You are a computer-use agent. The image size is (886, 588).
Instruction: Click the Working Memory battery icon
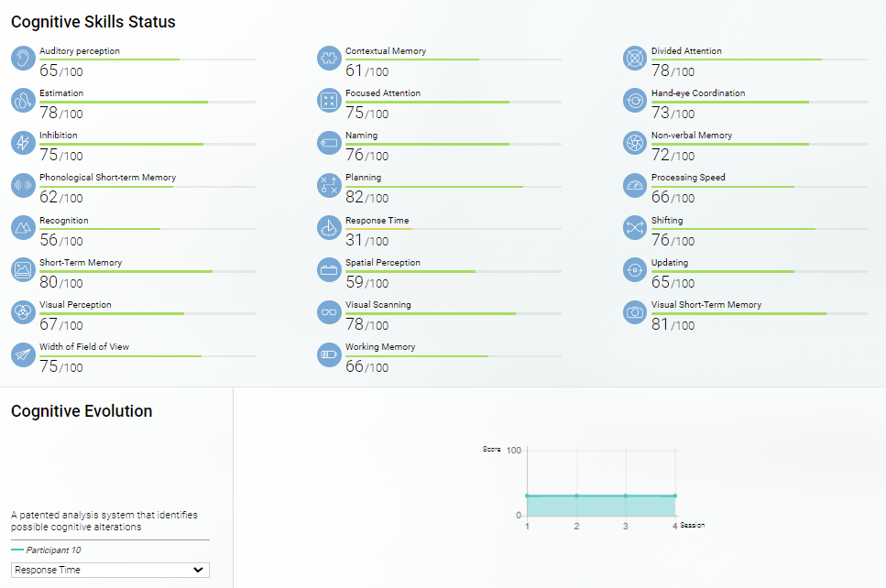329,354
